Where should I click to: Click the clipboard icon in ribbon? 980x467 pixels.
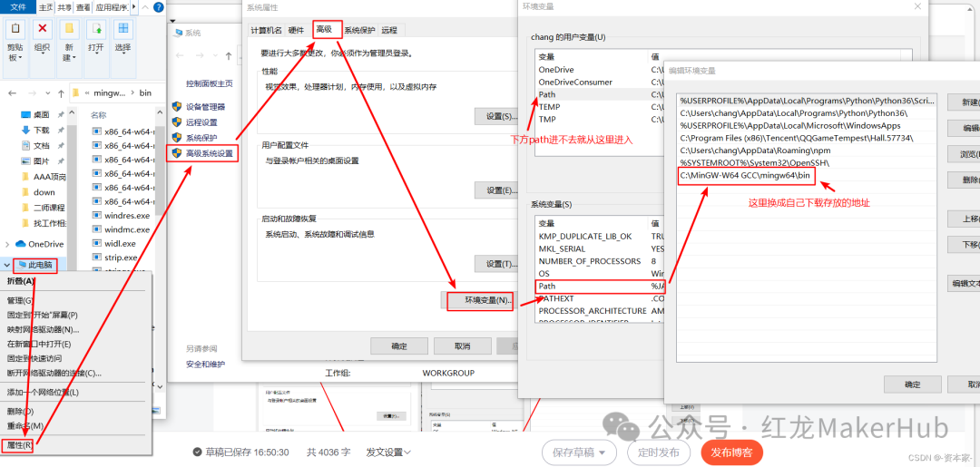pos(15,28)
